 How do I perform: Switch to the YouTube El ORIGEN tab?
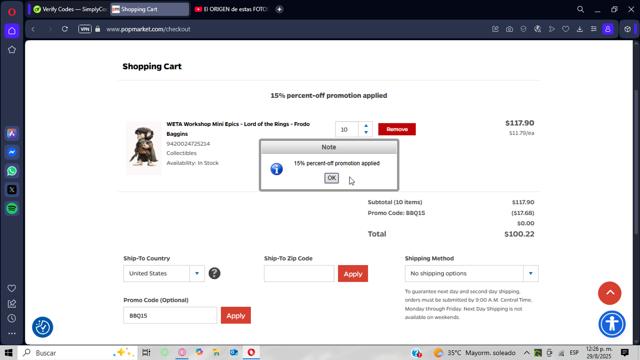point(231,9)
